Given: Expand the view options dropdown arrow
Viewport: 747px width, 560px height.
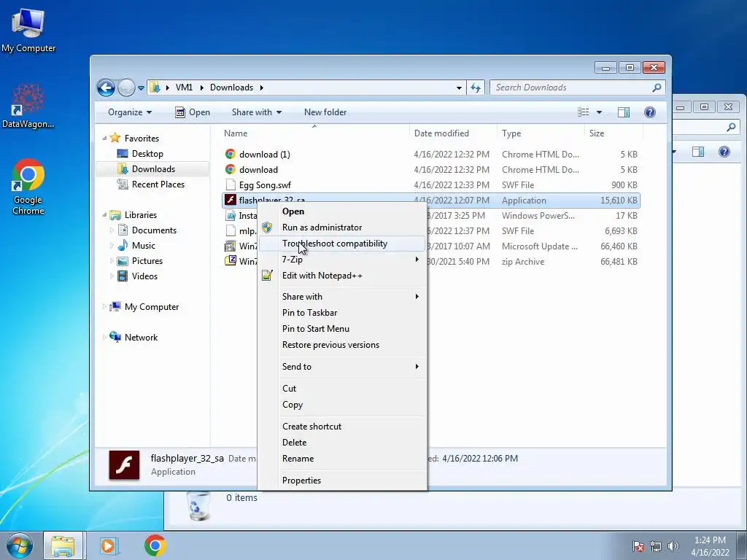Looking at the screenshot, I should [600, 112].
